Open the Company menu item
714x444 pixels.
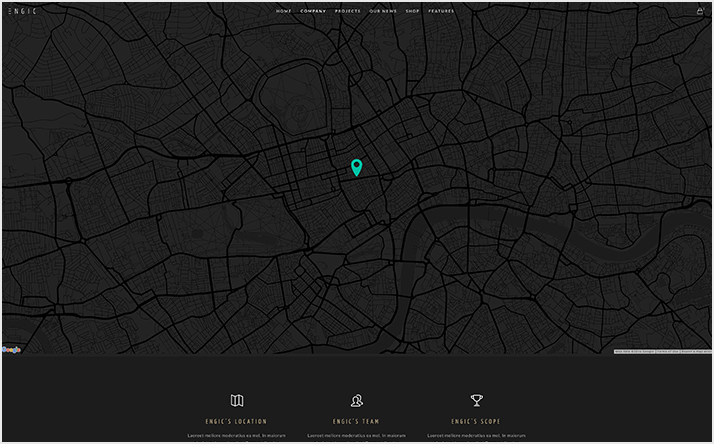click(313, 11)
